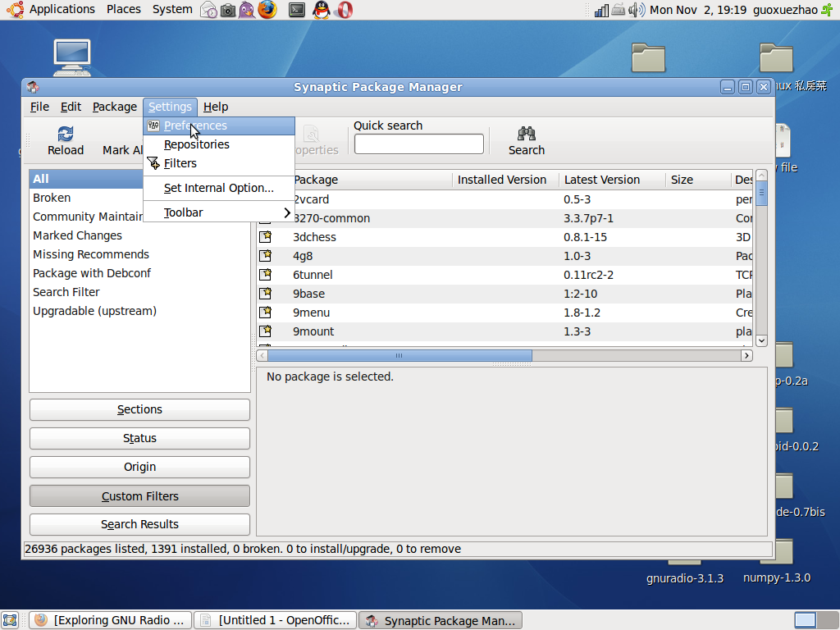Viewport: 840px width, 630px height.
Task: Launch Firefox from the top panel
Action: (267, 10)
